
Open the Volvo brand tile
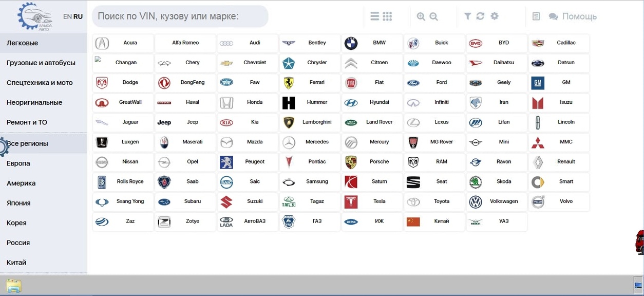[x=559, y=202]
